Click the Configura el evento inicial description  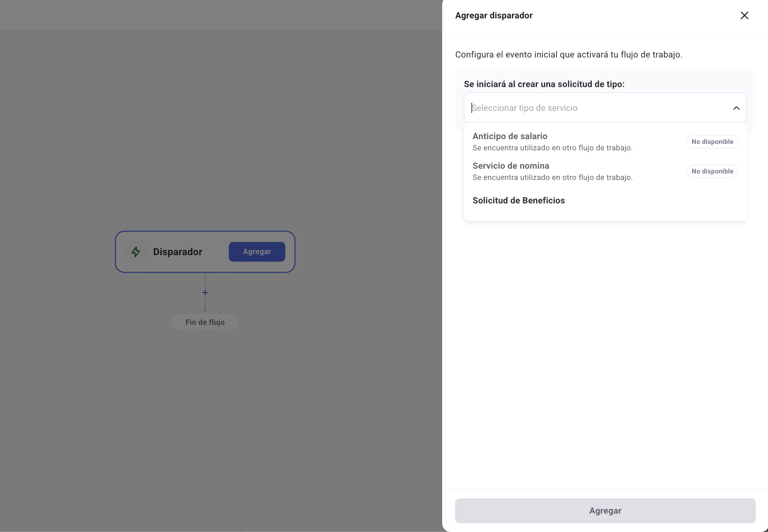[569, 54]
